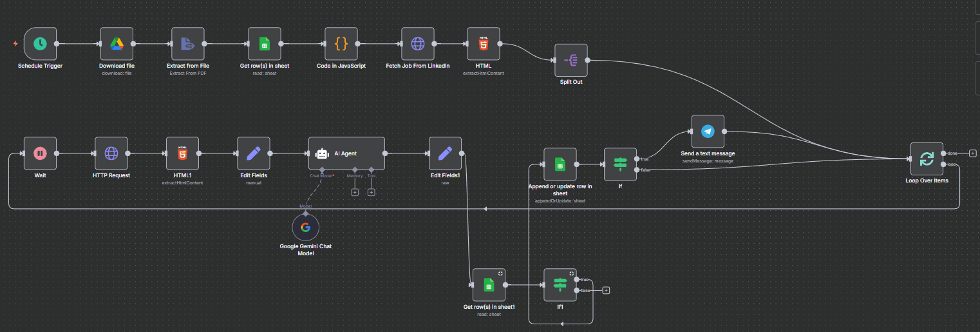980x332 pixels.
Task: Select the Google Gemini Chat Model node
Action: coord(305,227)
